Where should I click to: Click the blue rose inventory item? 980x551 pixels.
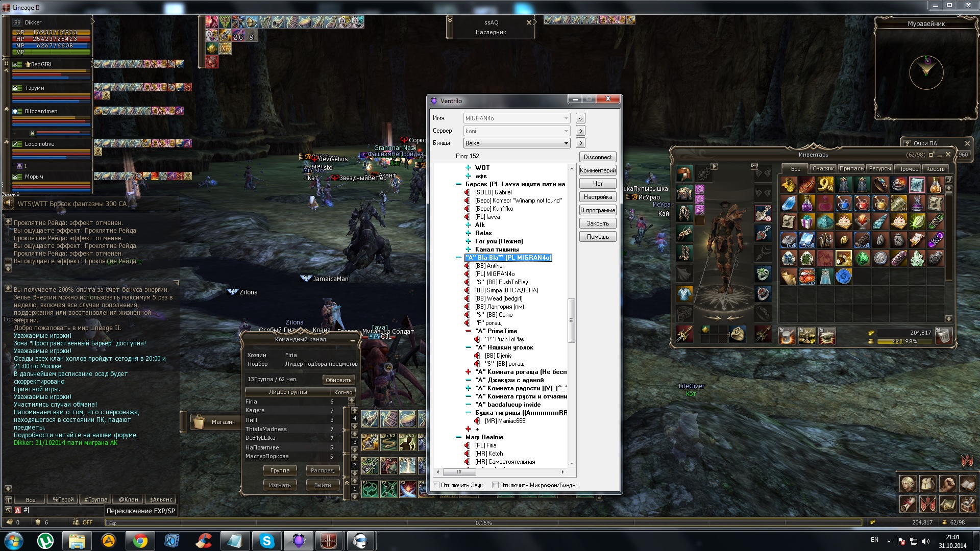click(x=843, y=277)
